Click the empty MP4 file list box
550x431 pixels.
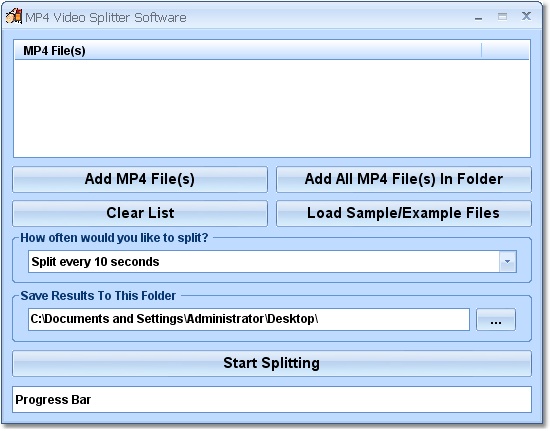[272, 108]
